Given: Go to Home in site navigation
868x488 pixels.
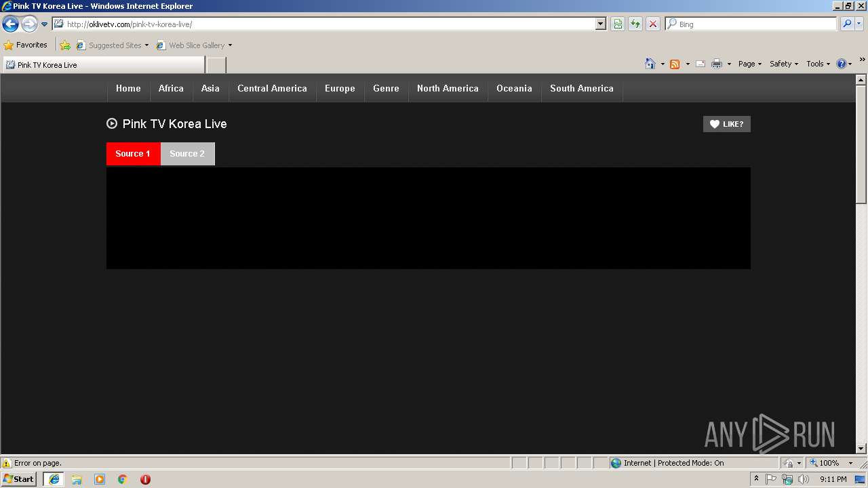Looking at the screenshot, I should tap(128, 89).
